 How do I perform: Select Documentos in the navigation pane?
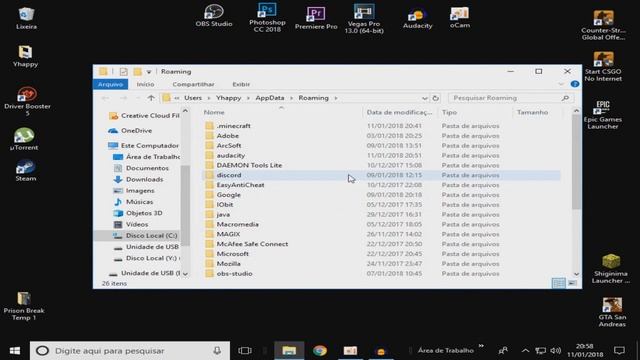[147, 168]
